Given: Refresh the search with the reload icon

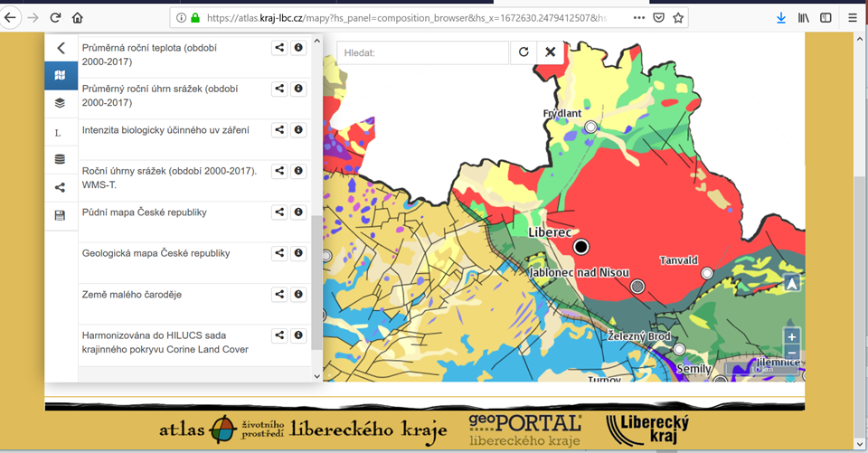Looking at the screenshot, I should 524,52.
